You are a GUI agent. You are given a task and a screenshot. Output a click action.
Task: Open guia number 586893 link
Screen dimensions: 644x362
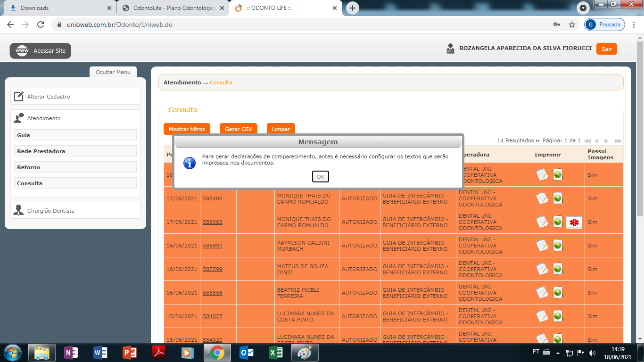(x=213, y=246)
